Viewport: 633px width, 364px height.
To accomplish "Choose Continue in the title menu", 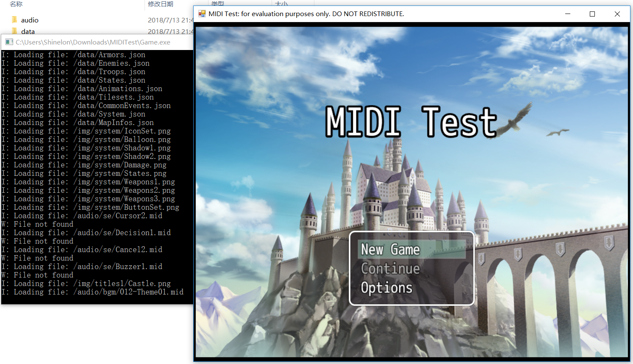I will 390,269.
